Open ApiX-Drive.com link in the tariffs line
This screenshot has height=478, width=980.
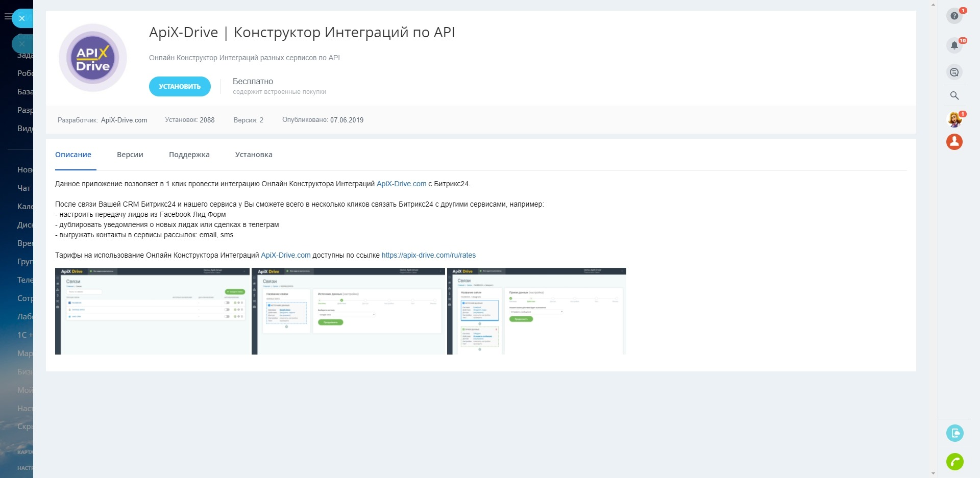tap(285, 255)
